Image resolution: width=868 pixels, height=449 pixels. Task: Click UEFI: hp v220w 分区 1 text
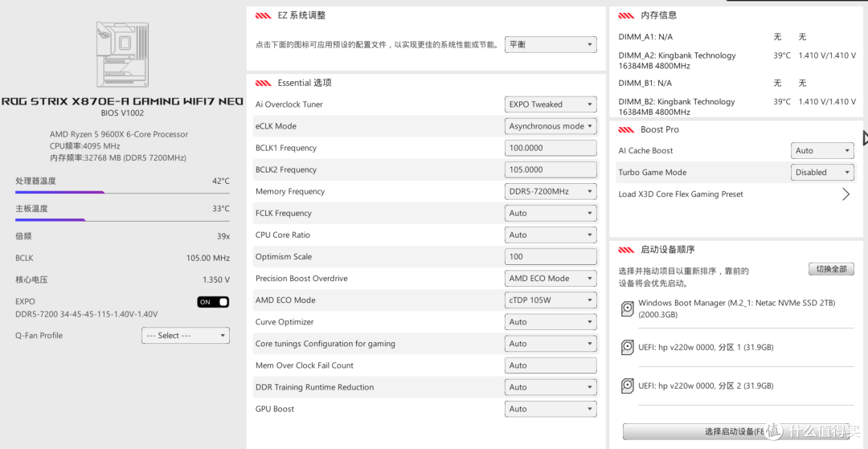pos(706,347)
